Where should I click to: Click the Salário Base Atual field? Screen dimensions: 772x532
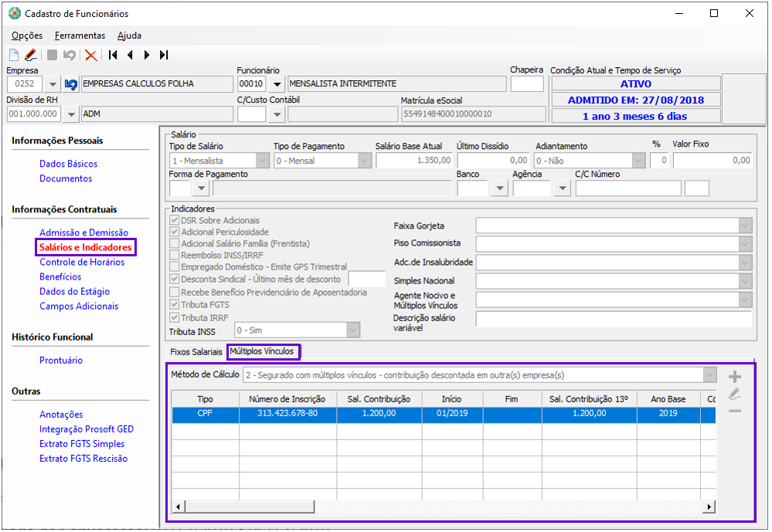(414, 161)
